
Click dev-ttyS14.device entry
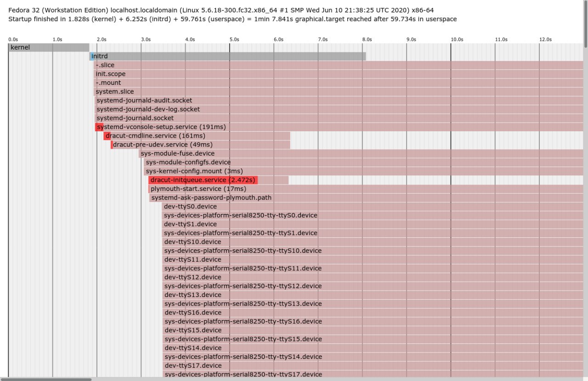tap(373, 348)
